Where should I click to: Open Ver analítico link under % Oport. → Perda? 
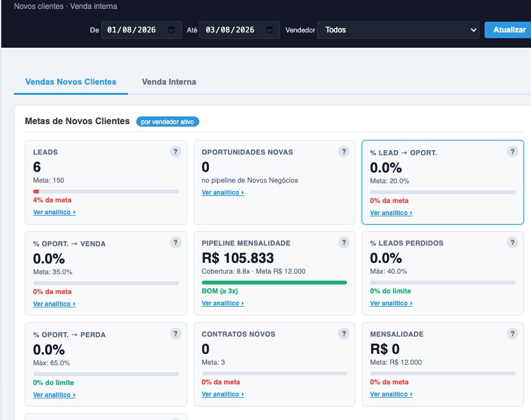click(x=54, y=395)
